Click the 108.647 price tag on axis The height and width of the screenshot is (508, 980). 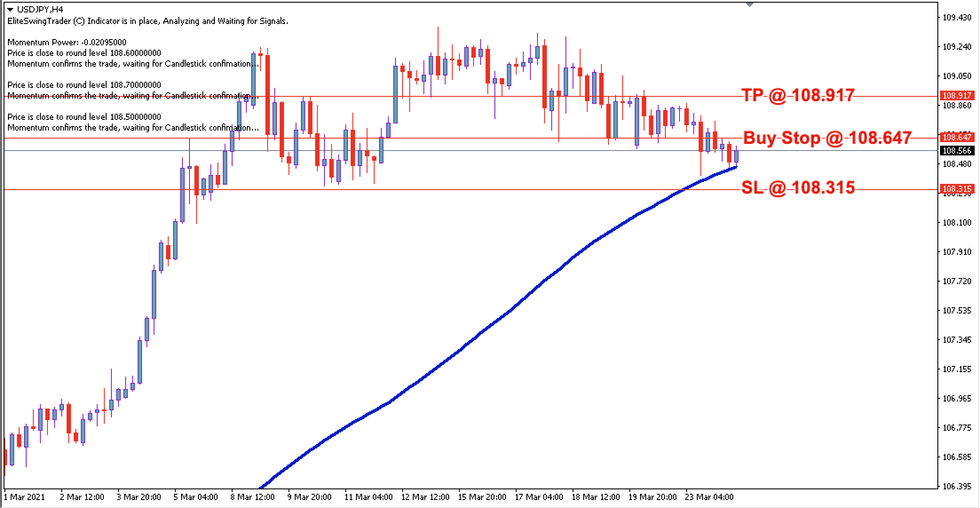[x=958, y=136]
